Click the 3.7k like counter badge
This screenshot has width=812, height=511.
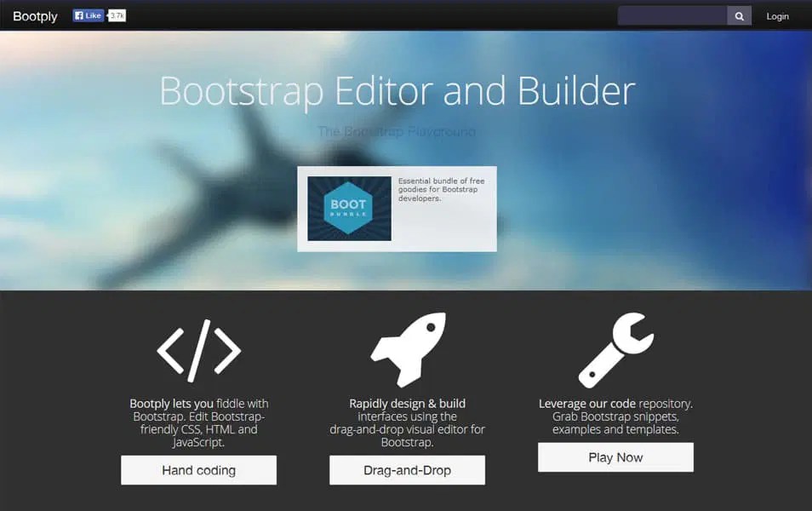pyautogui.click(x=115, y=14)
